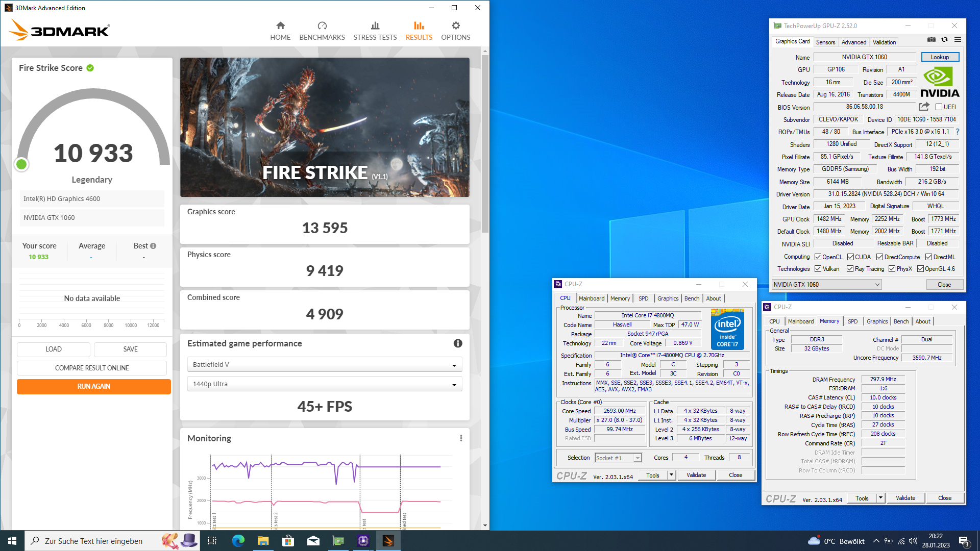Viewport: 980px width, 551px height.
Task: Open info for Estimated game performance
Action: [x=458, y=343]
